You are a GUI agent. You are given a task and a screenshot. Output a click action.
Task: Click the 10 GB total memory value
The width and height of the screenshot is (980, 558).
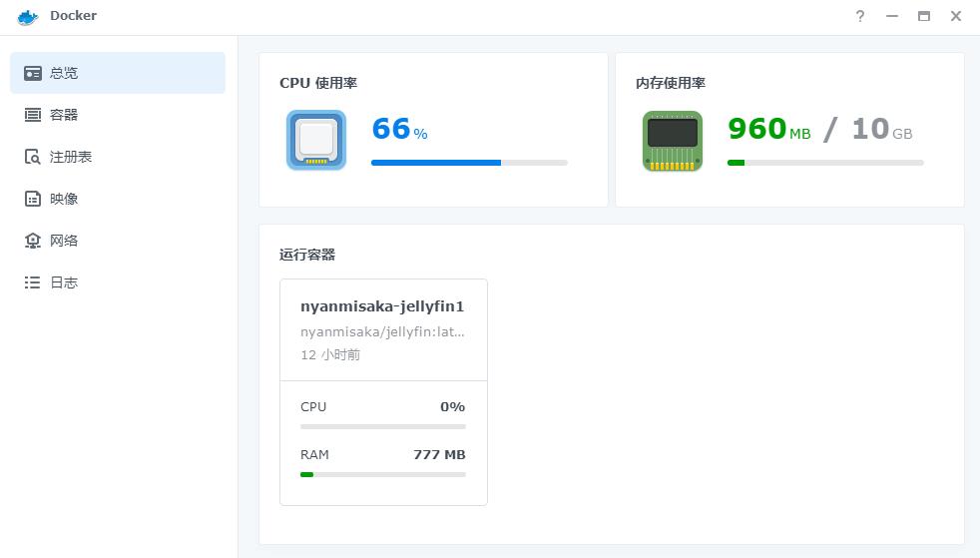882,129
